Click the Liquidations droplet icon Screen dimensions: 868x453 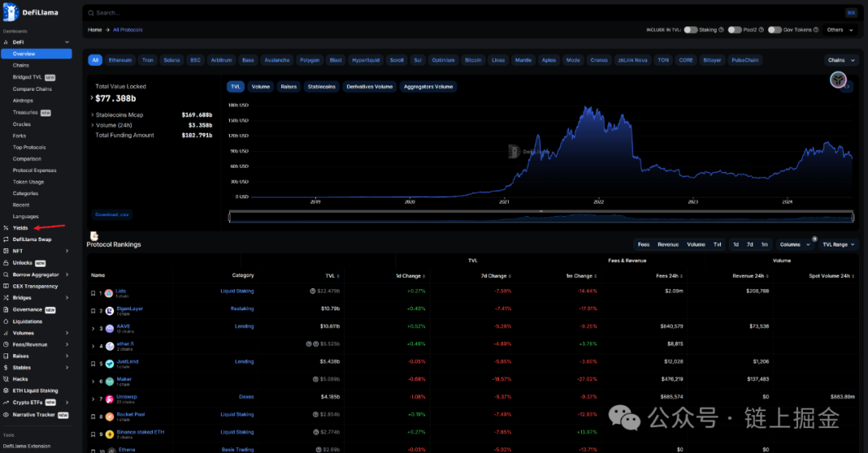point(6,321)
